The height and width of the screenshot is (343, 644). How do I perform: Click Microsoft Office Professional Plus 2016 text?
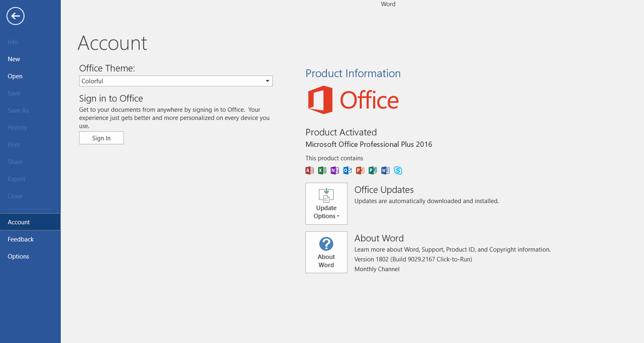pos(369,144)
